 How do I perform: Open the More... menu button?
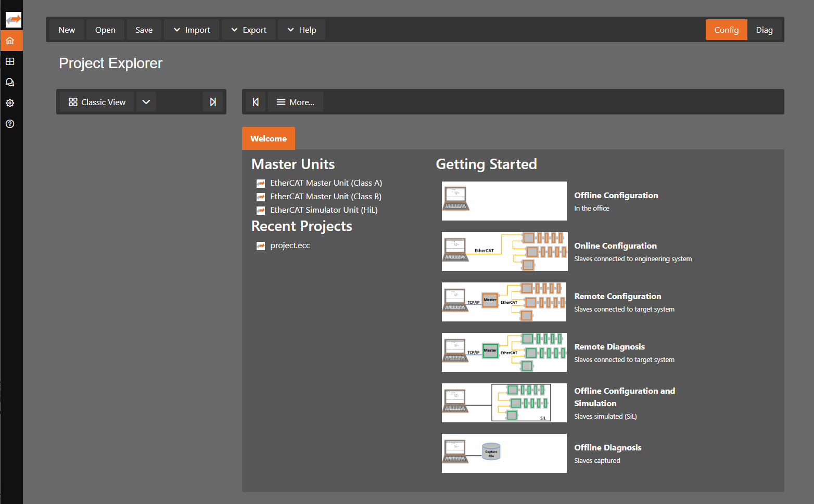coord(296,102)
